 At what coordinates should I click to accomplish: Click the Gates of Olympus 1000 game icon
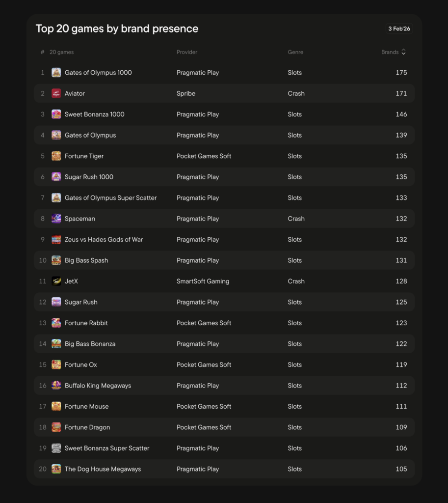56,72
